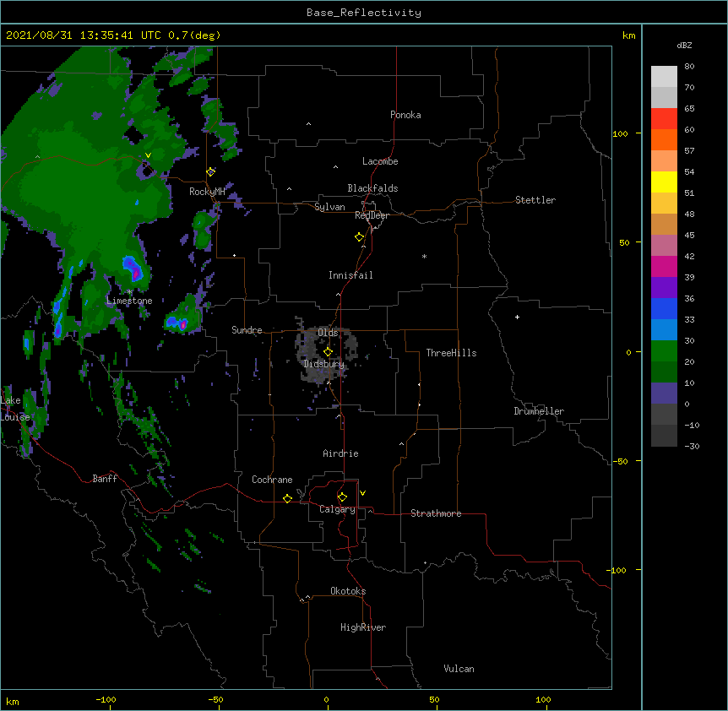Image resolution: width=728 pixels, height=711 pixels.
Task: Click the Sylvan label
Action: [329, 207]
